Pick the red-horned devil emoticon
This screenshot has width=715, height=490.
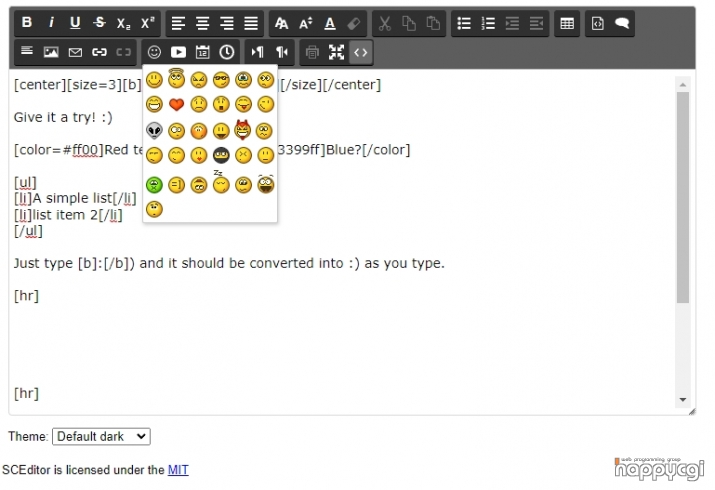click(244, 130)
